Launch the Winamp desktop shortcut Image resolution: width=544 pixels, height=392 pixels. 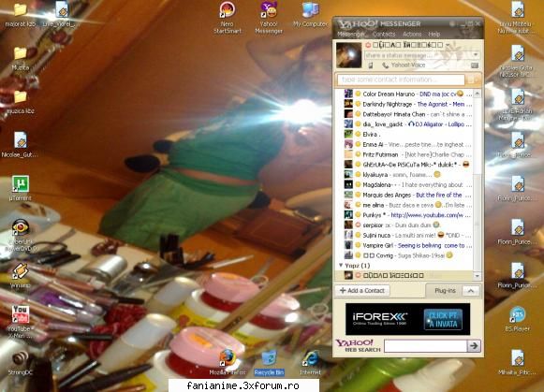point(21,276)
